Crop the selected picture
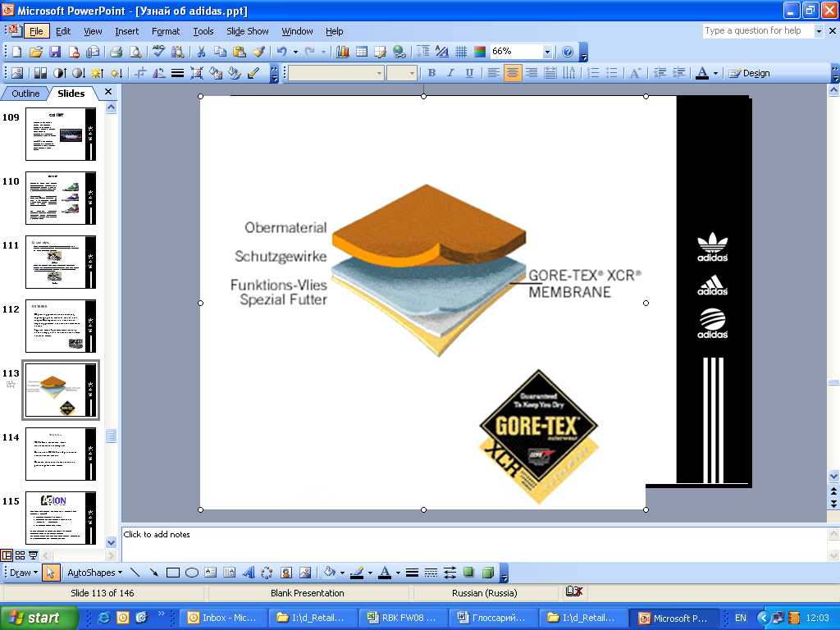The image size is (840, 630). (140, 73)
